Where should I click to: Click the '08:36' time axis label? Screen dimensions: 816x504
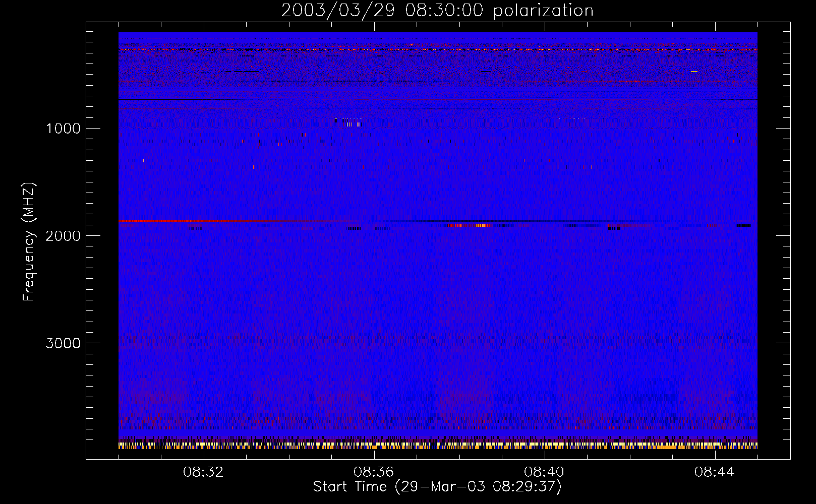click(374, 472)
